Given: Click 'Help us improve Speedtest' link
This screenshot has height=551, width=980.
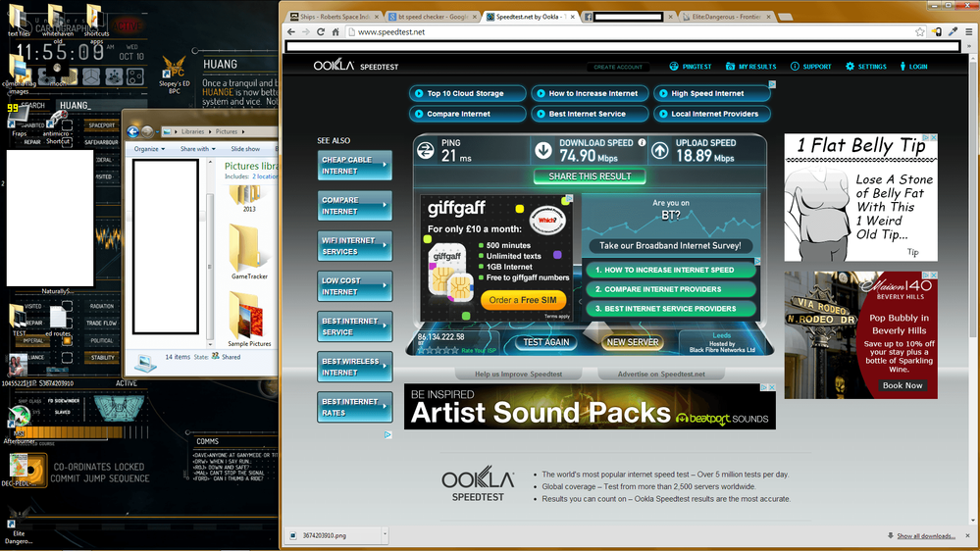Looking at the screenshot, I should [x=518, y=375].
